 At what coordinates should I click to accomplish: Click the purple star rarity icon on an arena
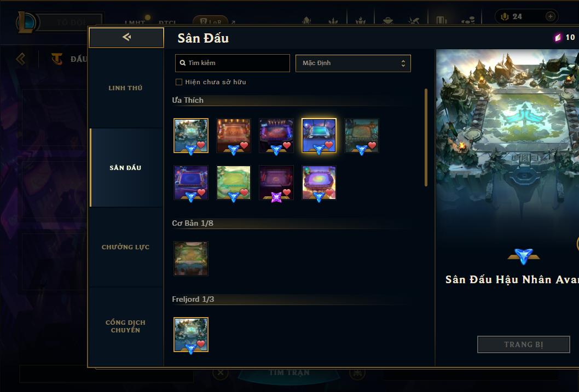coord(276,197)
